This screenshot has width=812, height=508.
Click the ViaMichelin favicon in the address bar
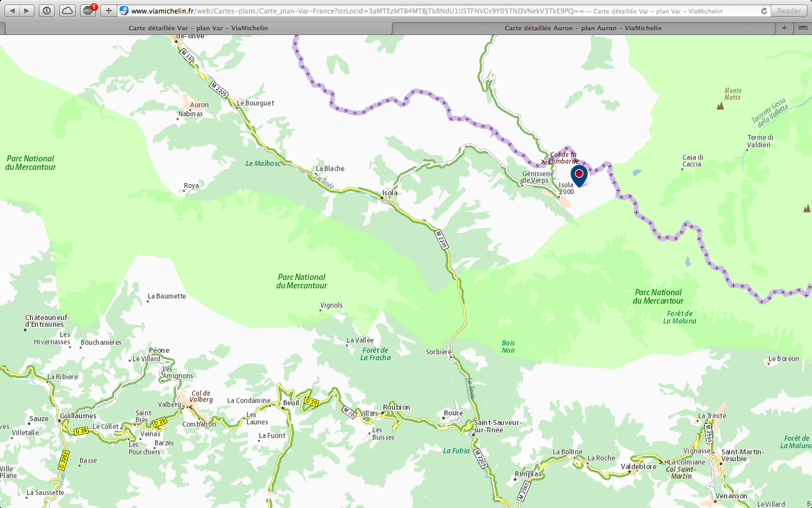(x=124, y=11)
